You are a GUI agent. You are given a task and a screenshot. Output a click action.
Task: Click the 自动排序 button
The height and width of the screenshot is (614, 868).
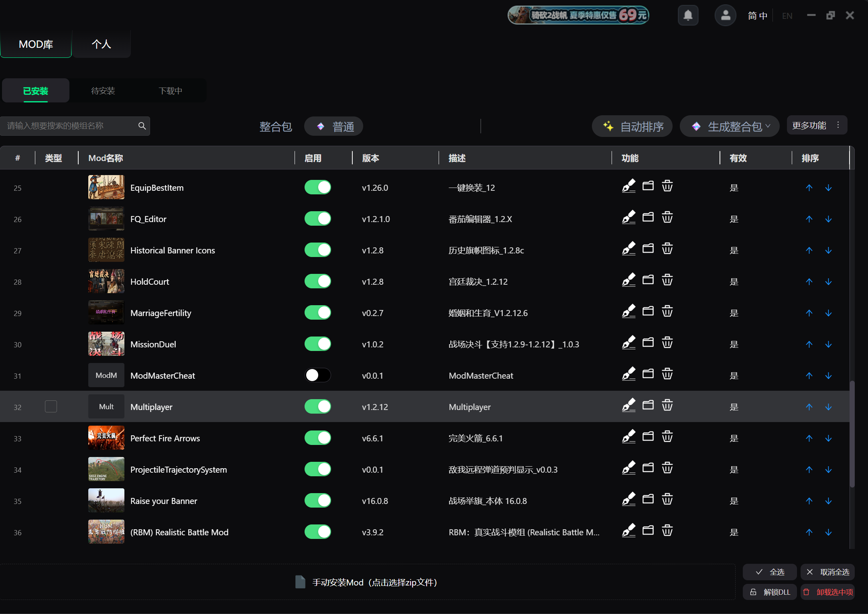pos(632,126)
